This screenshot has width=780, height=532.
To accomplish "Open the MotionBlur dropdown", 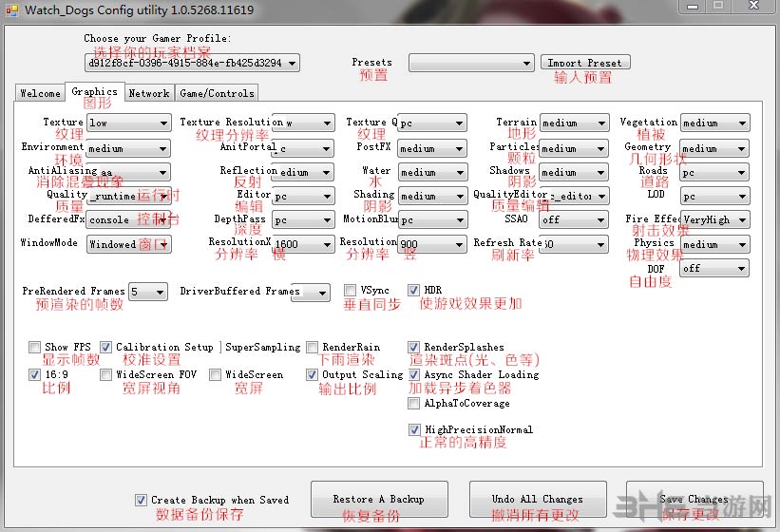I will coord(432,219).
